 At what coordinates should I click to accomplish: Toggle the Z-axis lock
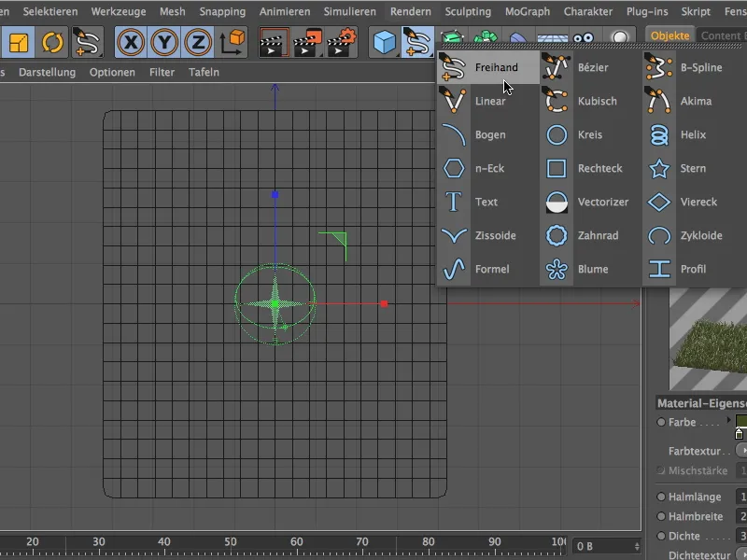(x=197, y=42)
